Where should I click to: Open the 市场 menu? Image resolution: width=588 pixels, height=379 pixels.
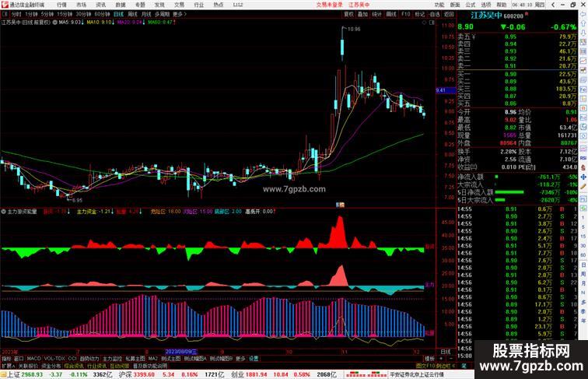pyautogui.click(x=82, y=5)
